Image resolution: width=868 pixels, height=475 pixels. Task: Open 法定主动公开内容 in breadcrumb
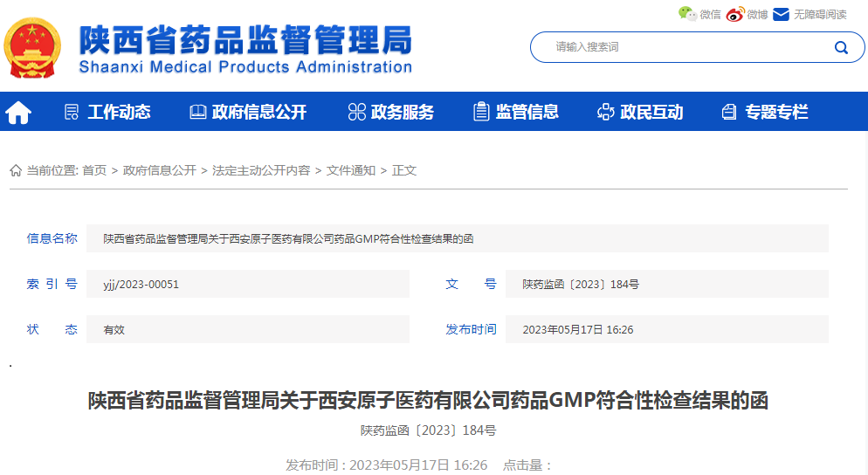261,170
